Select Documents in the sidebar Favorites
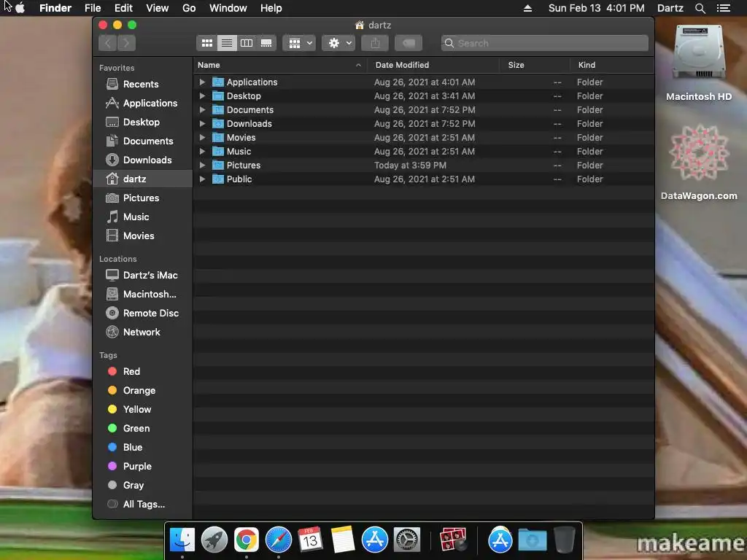The image size is (747, 560). (142, 141)
